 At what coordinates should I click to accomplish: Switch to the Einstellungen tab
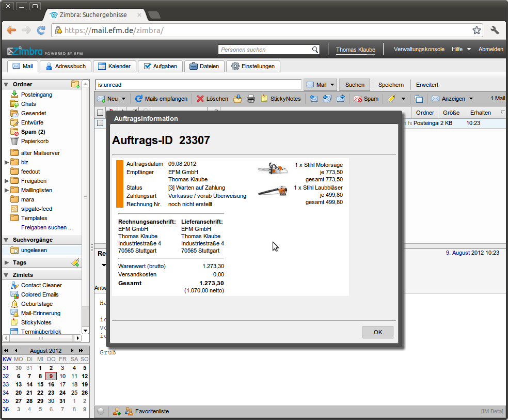[x=253, y=66]
